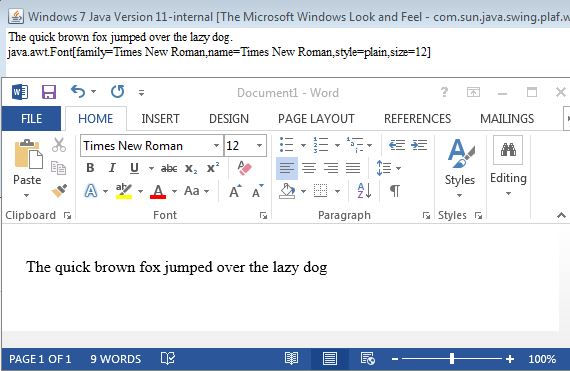Zoom out with the minus button
Image resolution: width=570 pixels, height=371 pixels.
click(395, 359)
